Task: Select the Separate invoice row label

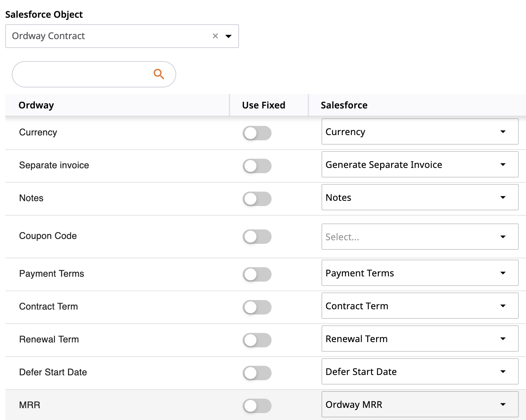Action: pyautogui.click(x=54, y=165)
